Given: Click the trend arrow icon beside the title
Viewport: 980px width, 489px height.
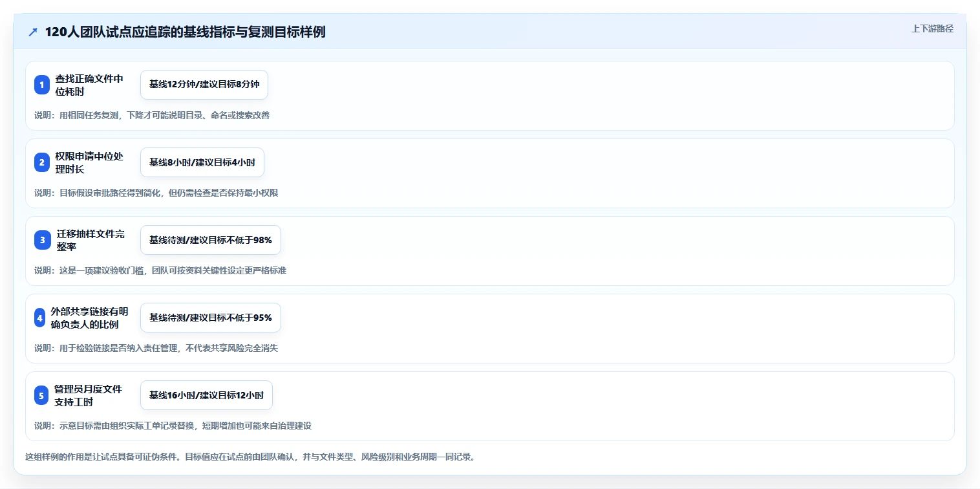Looking at the screenshot, I should point(33,32).
